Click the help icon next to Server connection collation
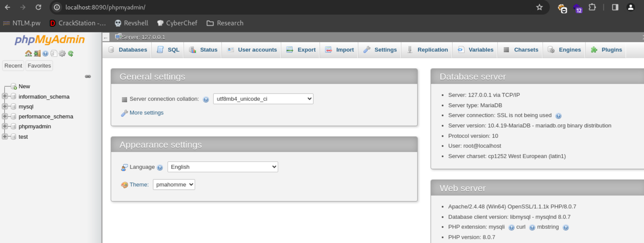The height and width of the screenshot is (243, 644). coord(206,100)
